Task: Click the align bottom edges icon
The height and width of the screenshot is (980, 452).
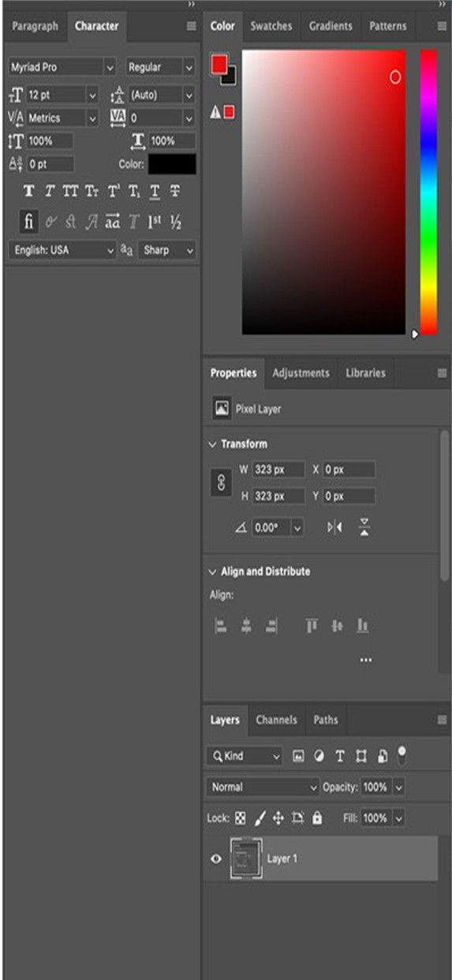Action: click(362, 626)
